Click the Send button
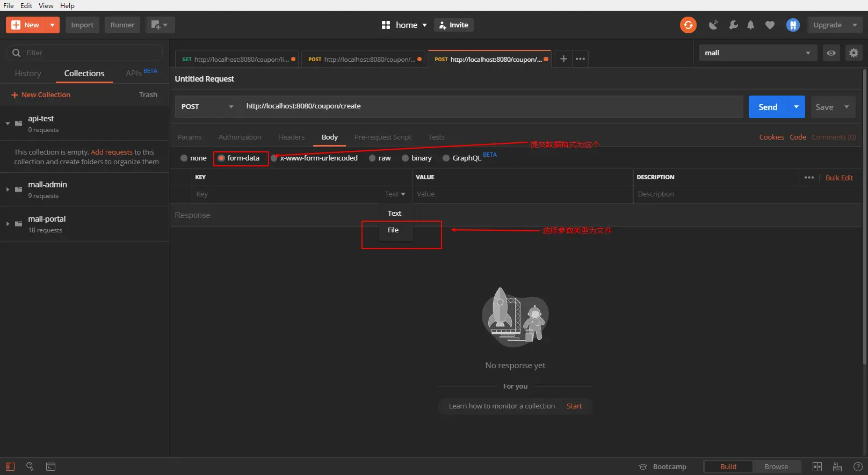 click(768, 107)
